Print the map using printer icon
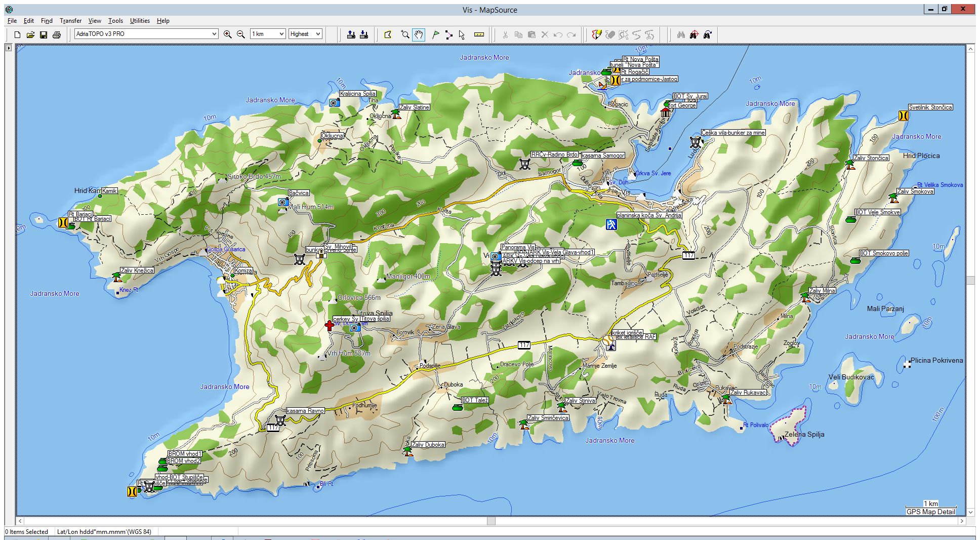The width and height of the screenshot is (980, 540). [x=57, y=34]
